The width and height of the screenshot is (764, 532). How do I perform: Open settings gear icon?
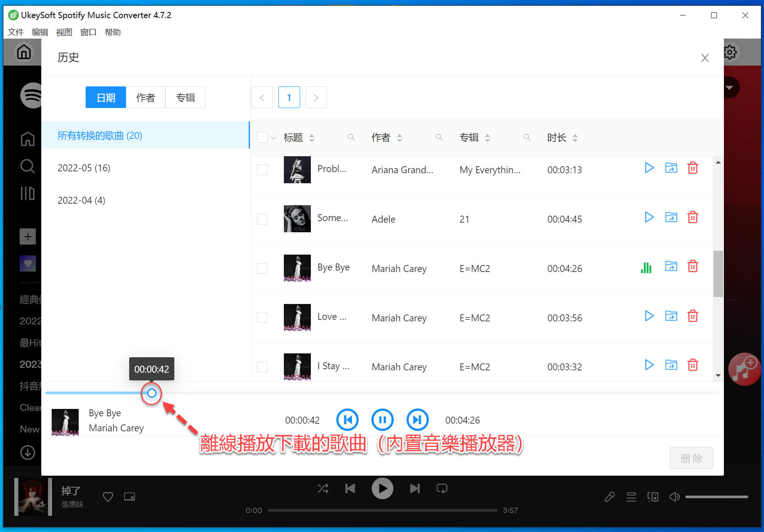pos(730,52)
